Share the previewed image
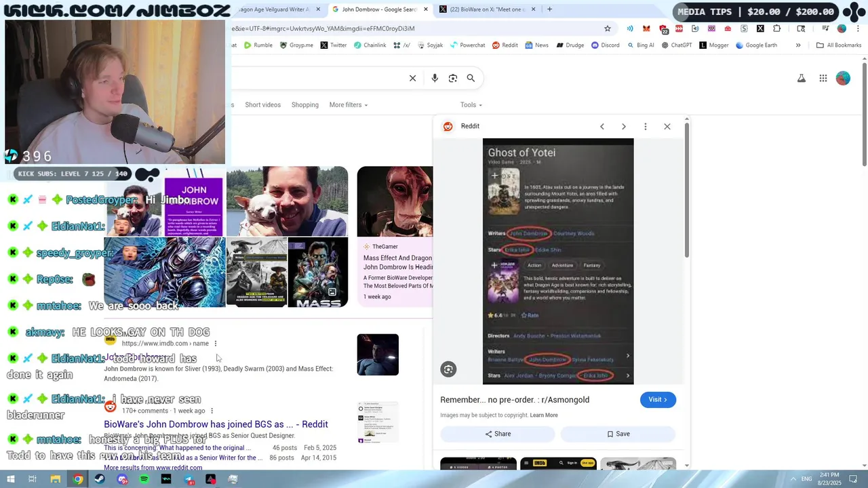Screen dimensions: 868x488 (x=498, y=434)
